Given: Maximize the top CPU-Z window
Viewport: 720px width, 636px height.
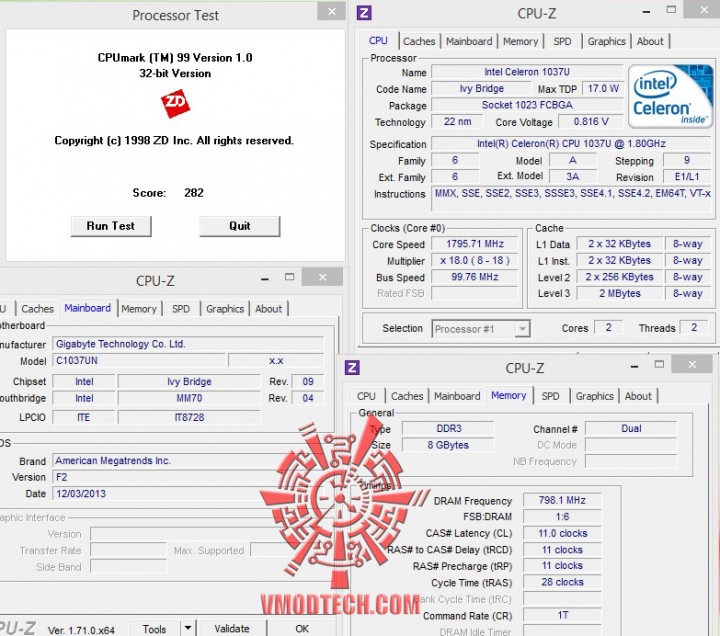Looking at the screenshot, I should [671, 10].
